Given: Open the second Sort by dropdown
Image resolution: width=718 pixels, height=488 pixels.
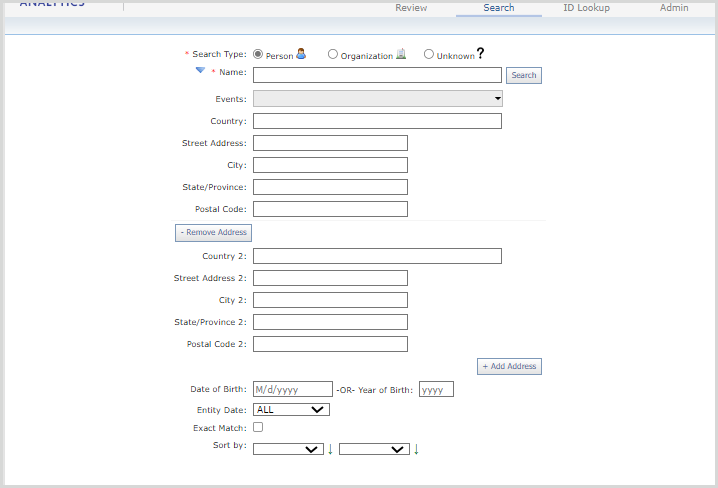Looking at the screenshot, I should click(375, 450).
